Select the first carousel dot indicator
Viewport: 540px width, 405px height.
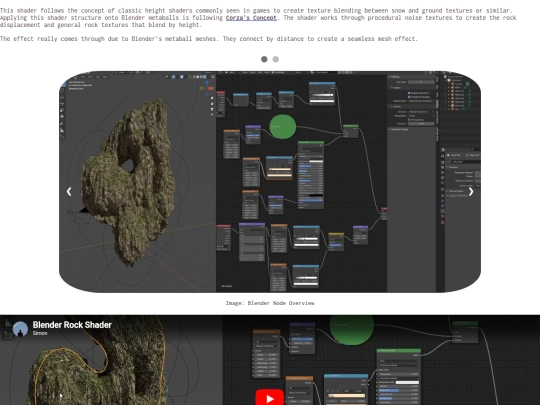point(264,59)
